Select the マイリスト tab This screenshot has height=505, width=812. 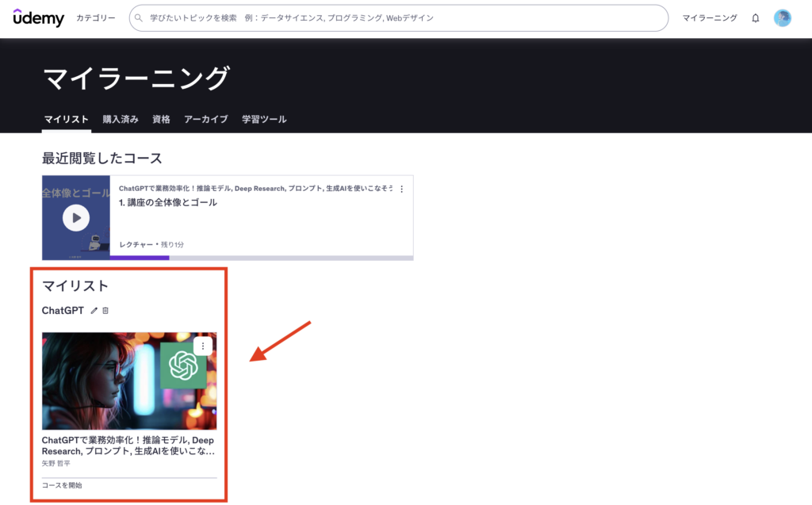point(67,119)
